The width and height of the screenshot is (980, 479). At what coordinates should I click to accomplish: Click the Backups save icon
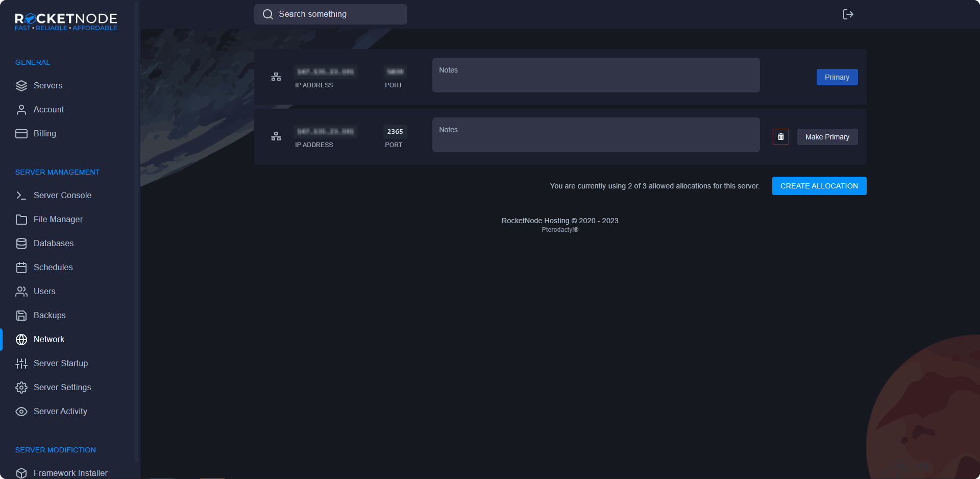point(21,316)
